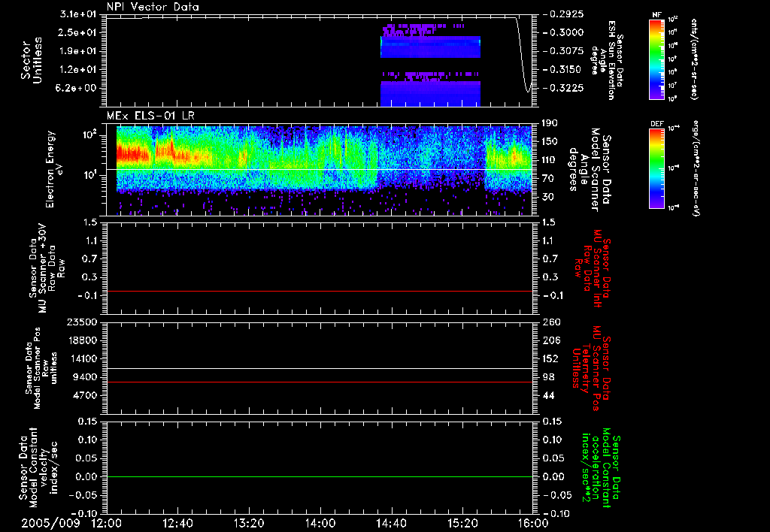This screenshot has width=770, height=532.
Task: Click the 'NF' label above the color bar
Action: tap(656, 15)
